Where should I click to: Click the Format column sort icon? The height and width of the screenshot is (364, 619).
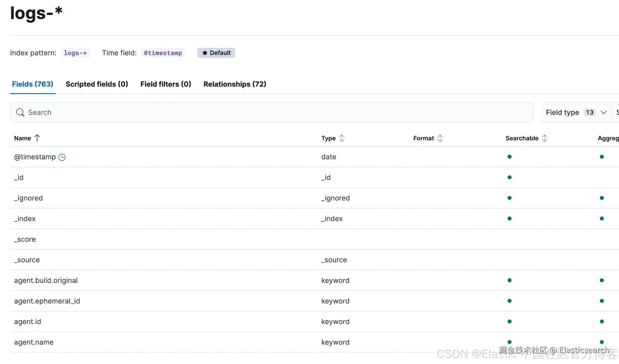440,138
